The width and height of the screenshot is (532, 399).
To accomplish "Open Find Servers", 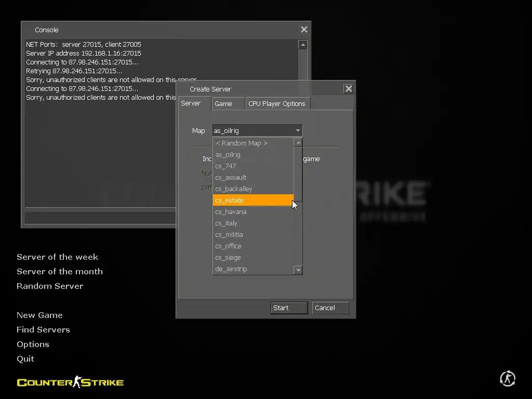I will (x=44, y=330).
